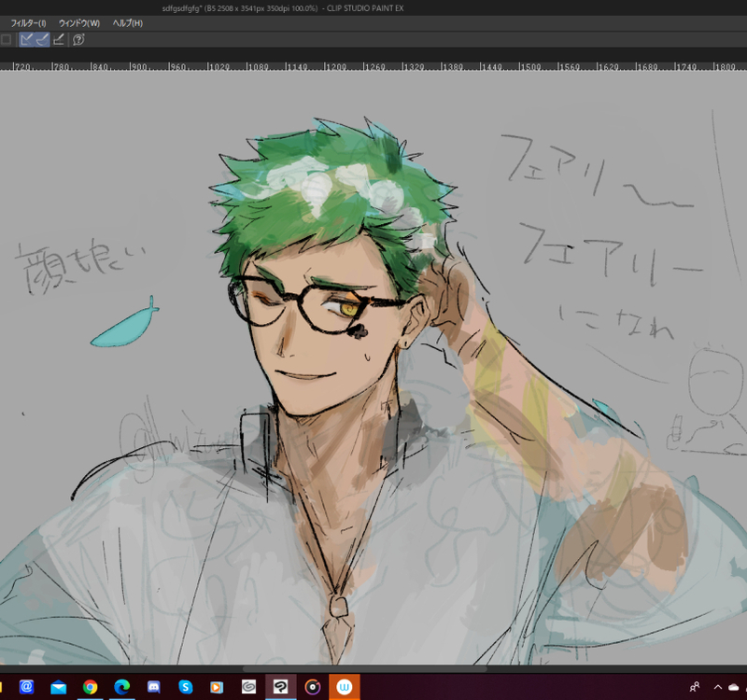Open the orange W app in taskbar
The height and width of the screenshot is (700, 747).
coord(345,687)
